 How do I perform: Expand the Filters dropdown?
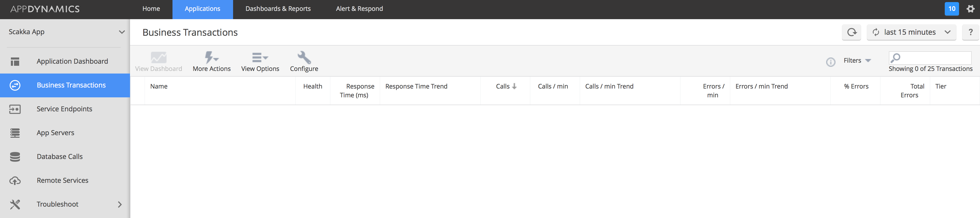tap(857, 61)
